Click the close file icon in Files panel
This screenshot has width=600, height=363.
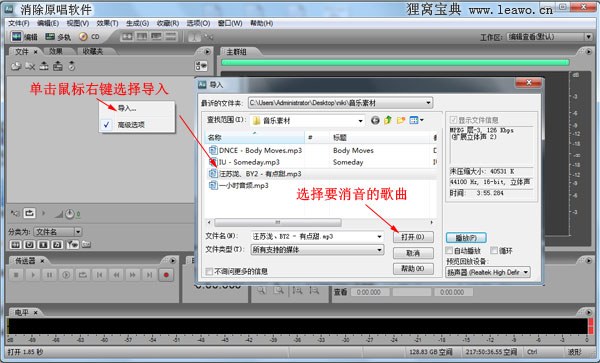tap(30, 66)
